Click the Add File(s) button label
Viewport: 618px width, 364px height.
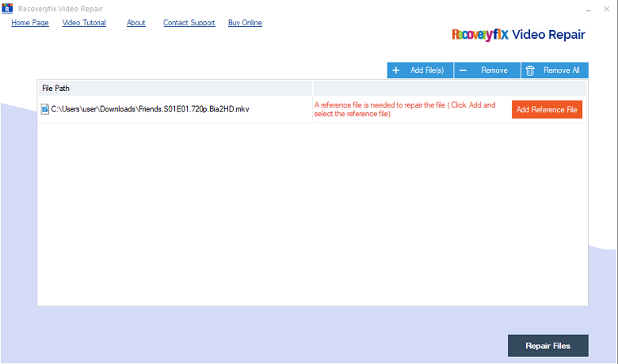427,70
